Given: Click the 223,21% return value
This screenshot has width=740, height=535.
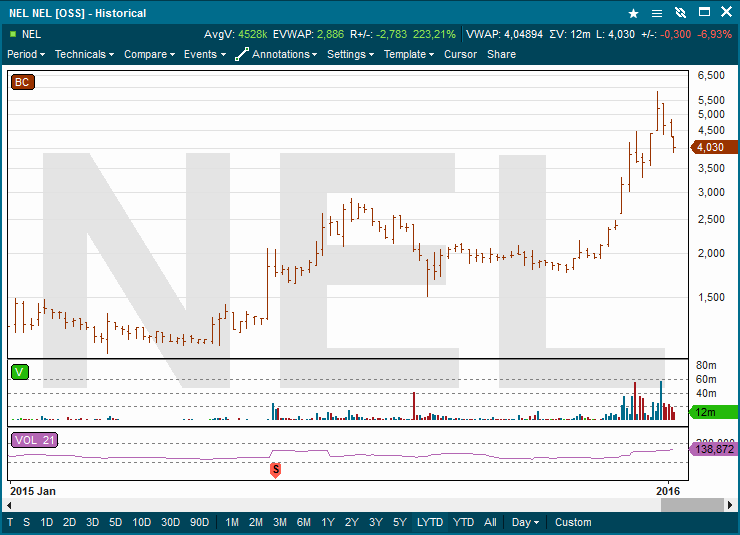Looking at the screenshot, I should click(434, 34).
